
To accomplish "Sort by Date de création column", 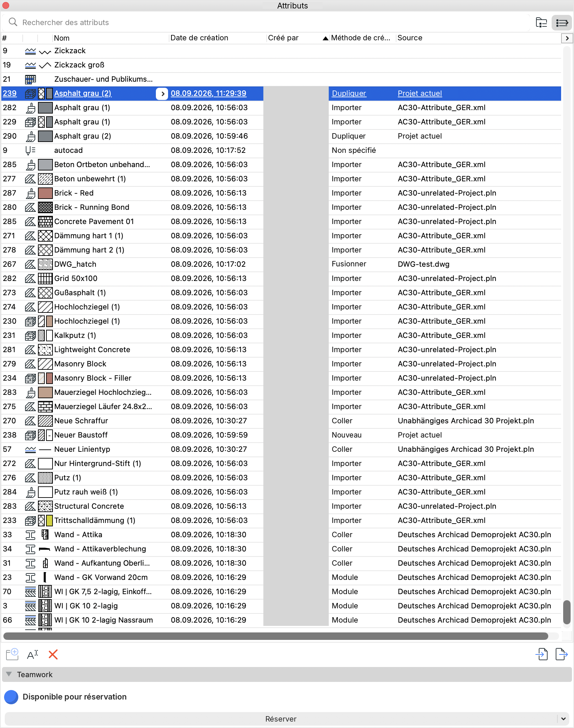I will (218, 38).
